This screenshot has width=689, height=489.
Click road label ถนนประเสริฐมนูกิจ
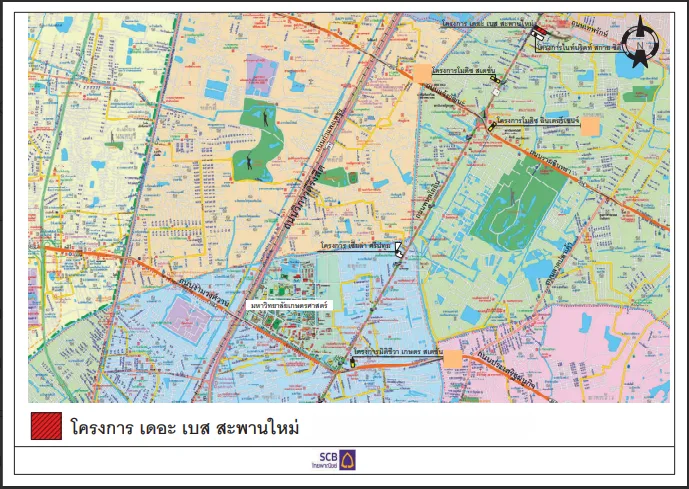[505, 369]
